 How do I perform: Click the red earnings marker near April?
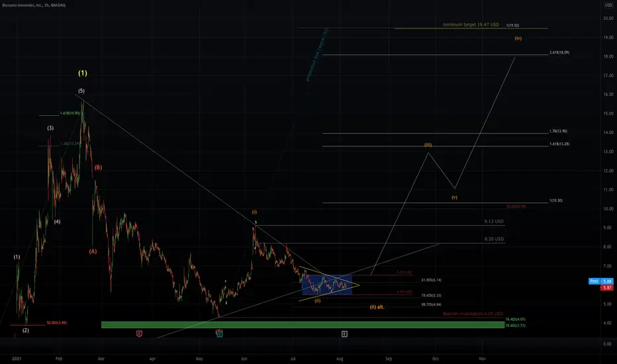pos(139,334)
